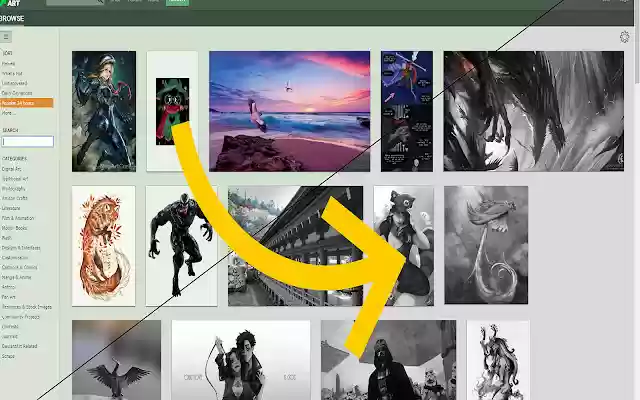Open the Film & Animation category

[18, 218]
